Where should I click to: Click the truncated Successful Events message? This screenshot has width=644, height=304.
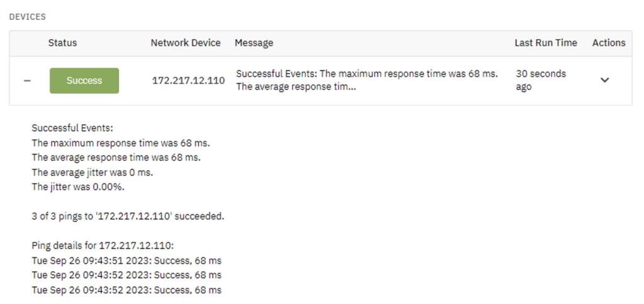[367, 80]
